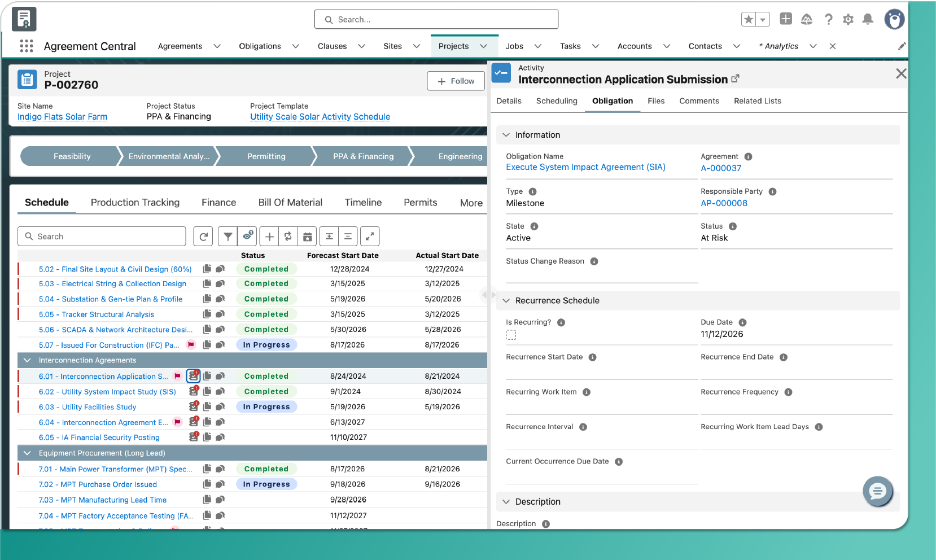The height and width of the screenshot is (560, 936).
Task: Collapse all schedule rows icon
Action: pyautogui.click(x=329, y=237)
